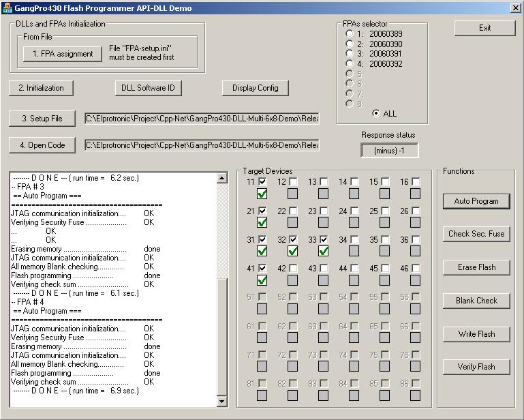Click Check Sec. Fuse button
This screenshot has height=420, width=524.
pyautogui.click(x=476, y=234)
